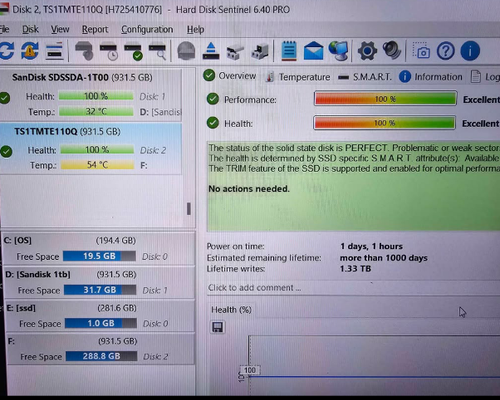Click the 'Click to add comment' field
Image resolution: width=500 pixels, height=400 pixels.
tap(353, 288)
